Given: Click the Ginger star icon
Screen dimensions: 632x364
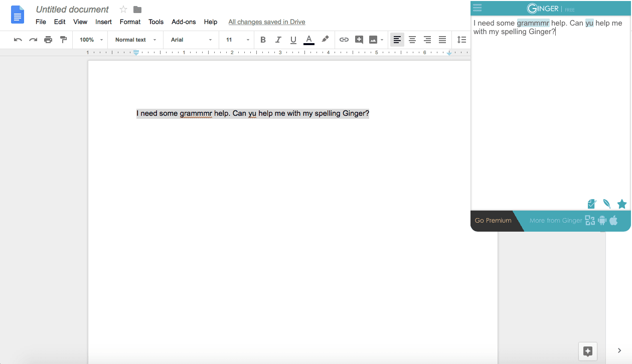Looking at the screenshot, I should point(622,204).
